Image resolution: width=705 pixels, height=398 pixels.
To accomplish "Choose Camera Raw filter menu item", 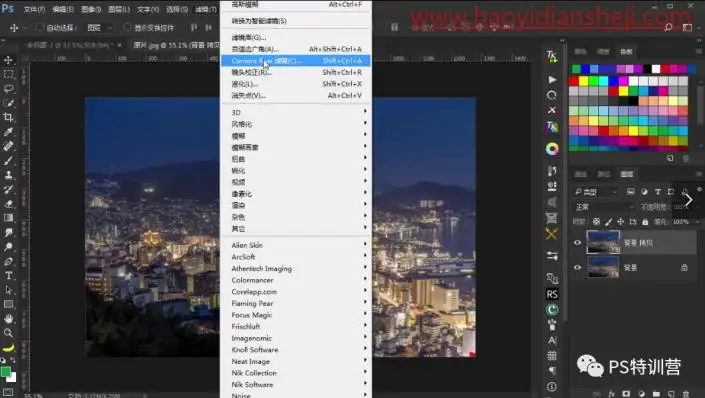I will coord(296,61).
